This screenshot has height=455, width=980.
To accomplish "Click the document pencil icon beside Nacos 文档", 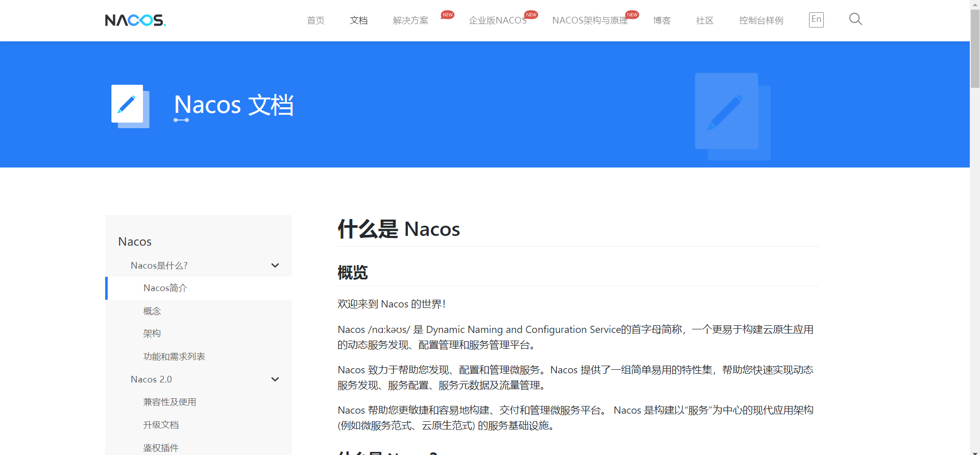I will pos(130,106).
